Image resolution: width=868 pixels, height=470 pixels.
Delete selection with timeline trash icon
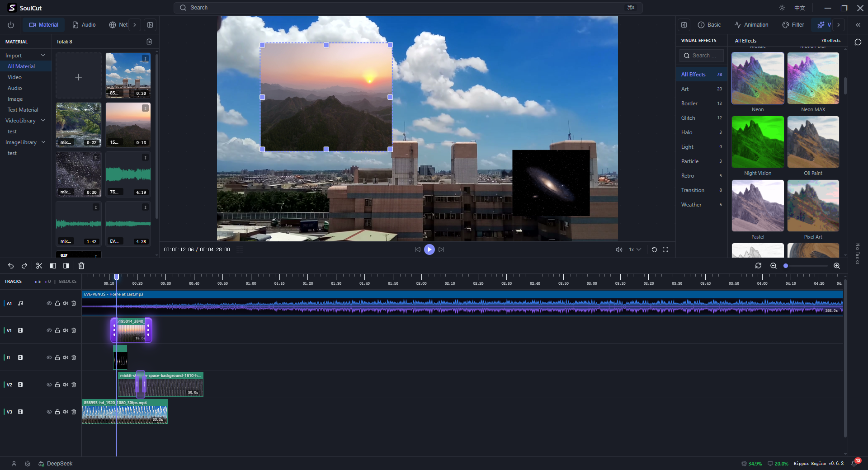tap(81, 266)
